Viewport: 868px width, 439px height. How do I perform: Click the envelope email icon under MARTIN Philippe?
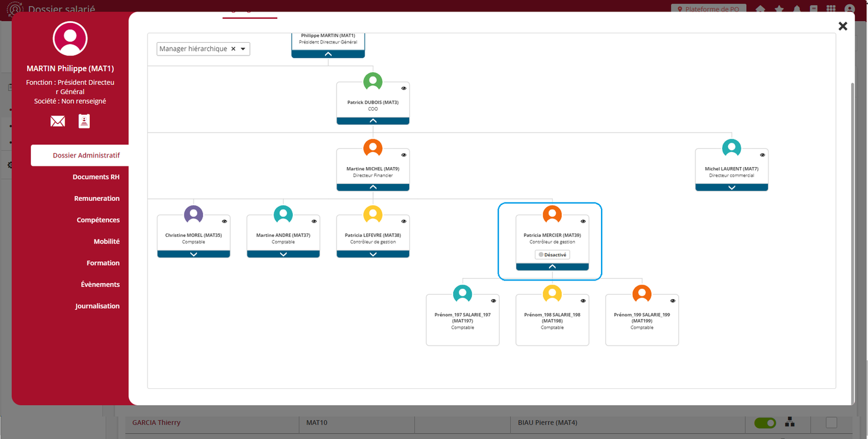pos(58,122)
